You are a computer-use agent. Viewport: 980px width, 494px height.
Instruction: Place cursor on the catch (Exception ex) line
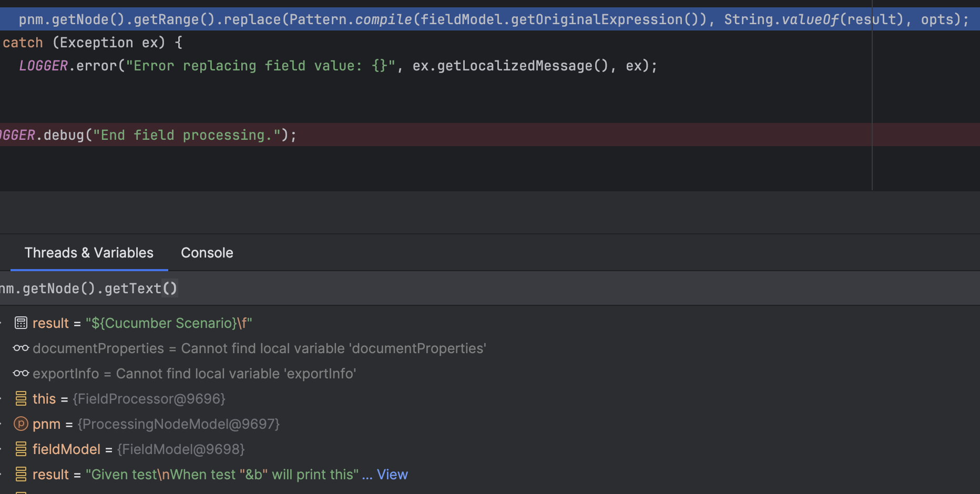click(x=92, y=43)
